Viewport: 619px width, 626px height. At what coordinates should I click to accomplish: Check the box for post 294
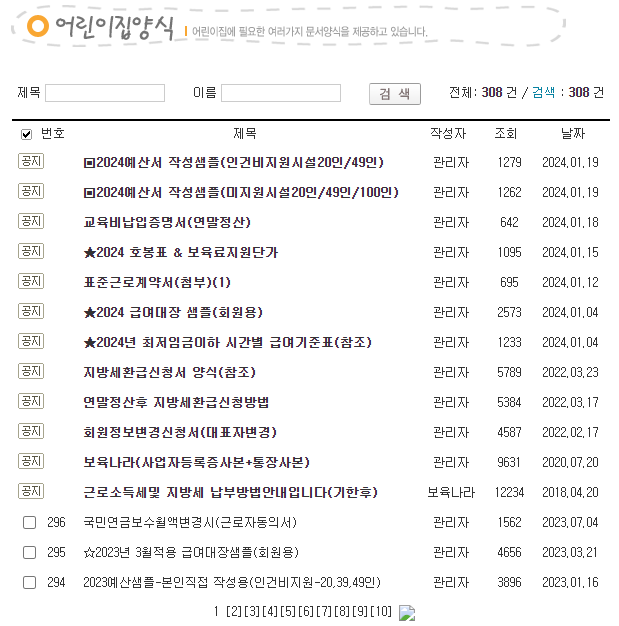[30, 582]
